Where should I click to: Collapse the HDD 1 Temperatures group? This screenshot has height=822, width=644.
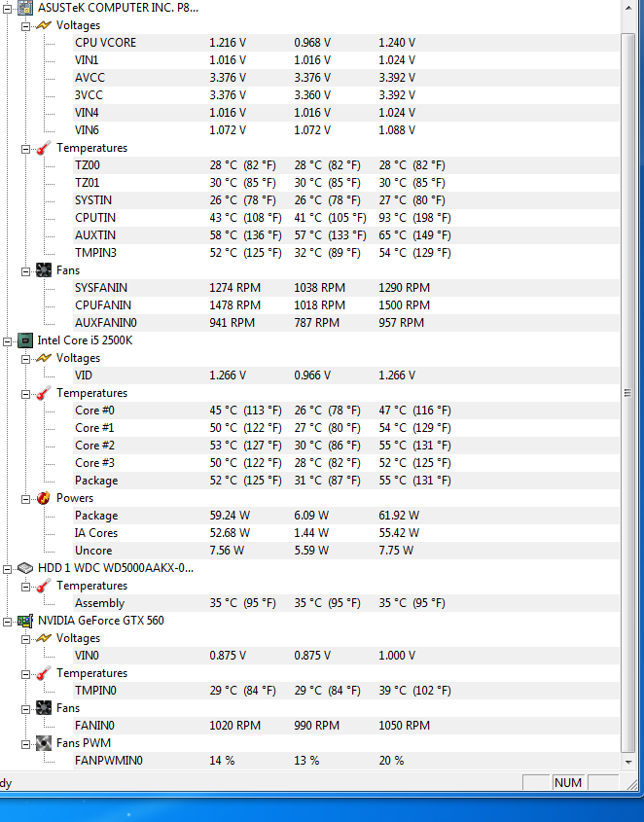[25, 587]
